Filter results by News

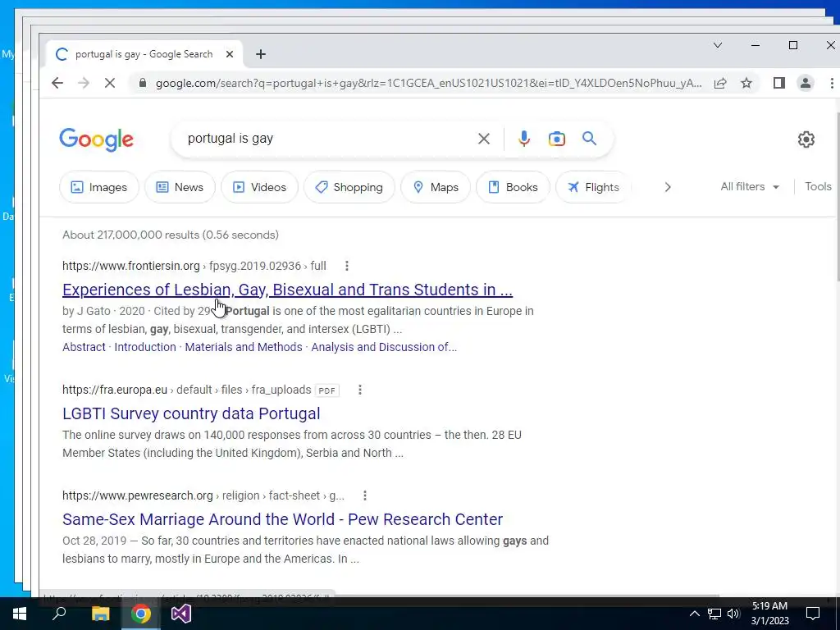(180, 187)
